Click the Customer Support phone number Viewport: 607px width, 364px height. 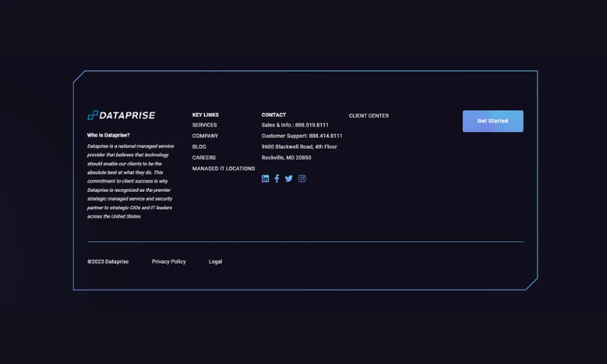point(325,136)
